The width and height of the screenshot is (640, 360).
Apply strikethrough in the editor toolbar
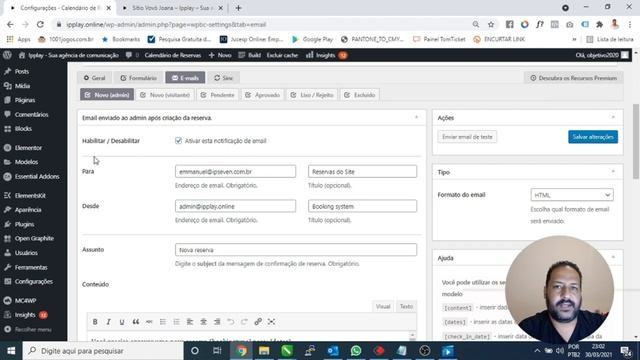(x=149, y=322)
